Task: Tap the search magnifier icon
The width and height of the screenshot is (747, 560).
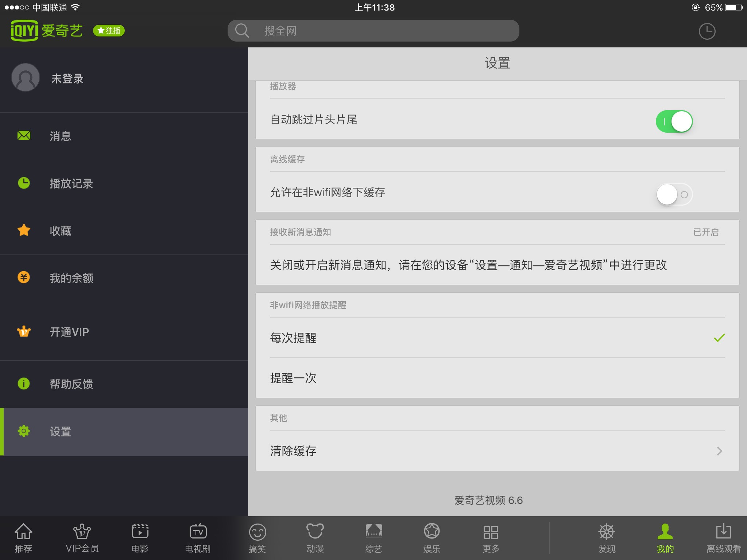Action: (242, 31)
